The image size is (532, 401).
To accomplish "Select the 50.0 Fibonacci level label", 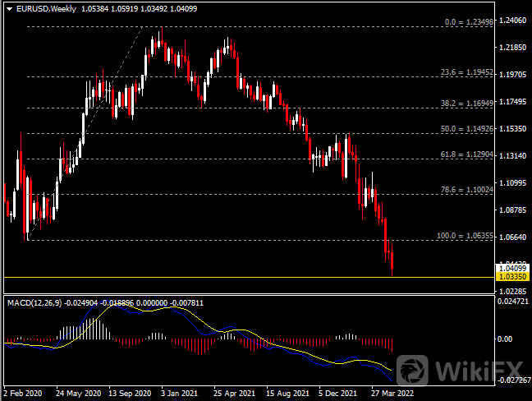I will (x=464, y=129).
